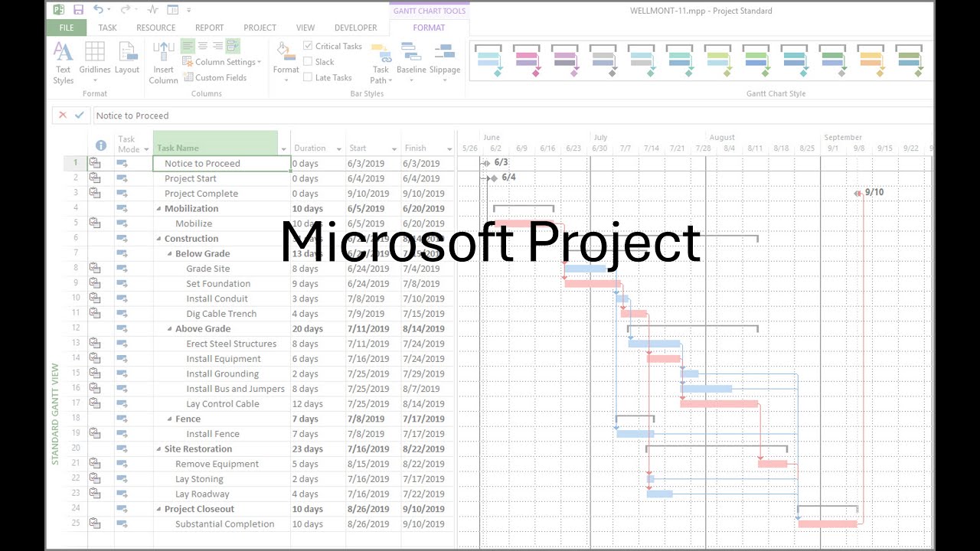Click the task mode icon for Project Start
The width and height of the screenshot is (980, 551).
click(122, 178)
